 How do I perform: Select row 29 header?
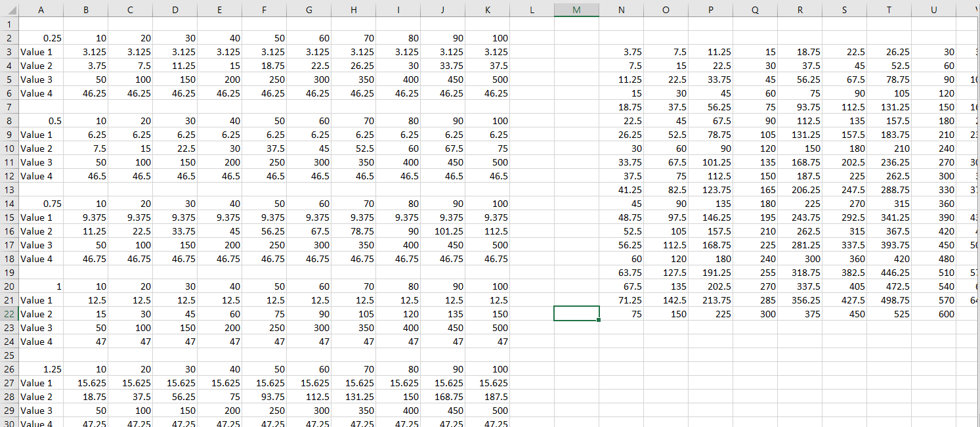tap(9, 411)
